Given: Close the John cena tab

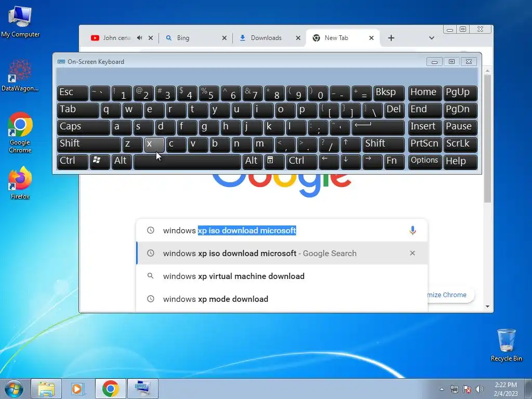Looking at the screenshot, I should (x=151, y=38).
